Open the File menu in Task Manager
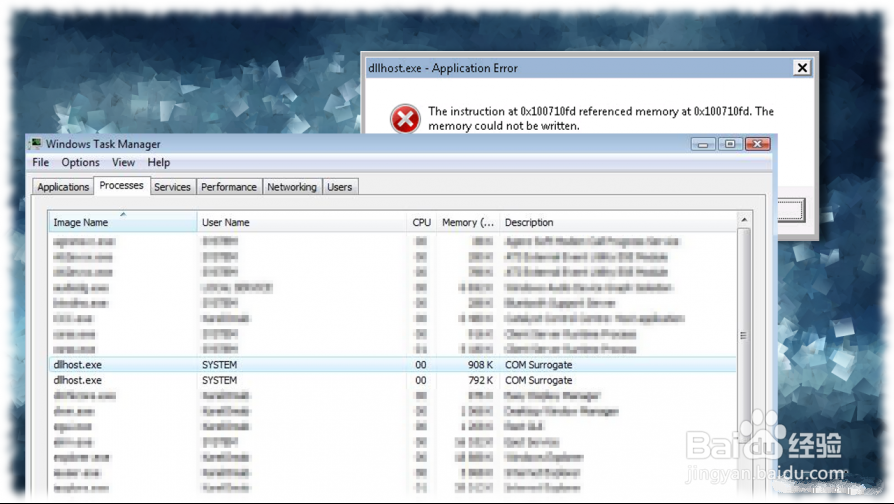The width and height of the screenshot is (894, 504). [40, 162]
